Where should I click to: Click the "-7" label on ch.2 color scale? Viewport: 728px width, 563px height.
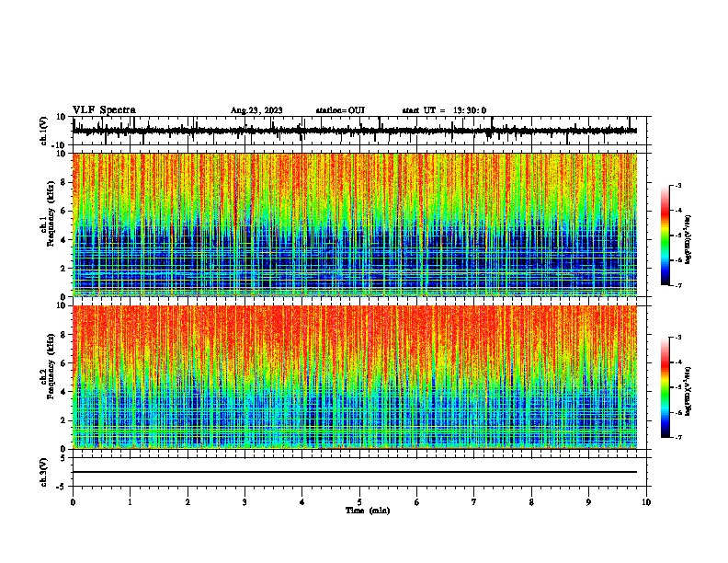(x=678, y=437)
